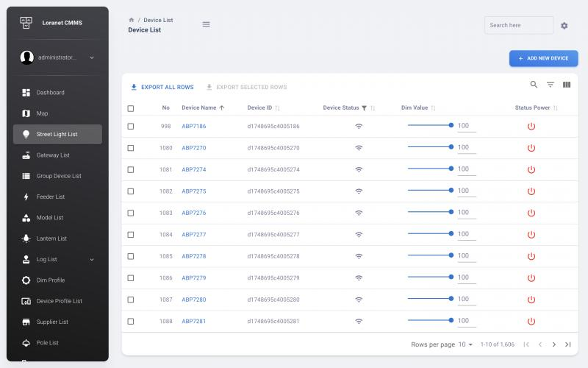Click the home icon in the breadcrumb

pos(132,20)
